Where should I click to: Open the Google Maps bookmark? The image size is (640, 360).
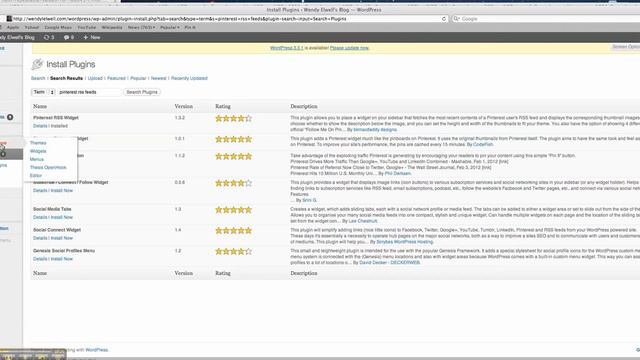(x=58, y=27)
